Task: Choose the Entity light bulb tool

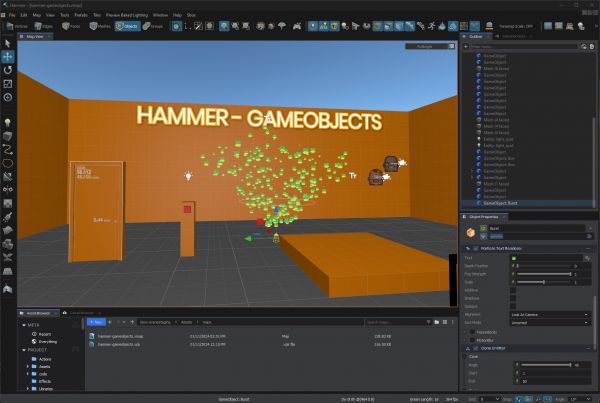Action: coord(8,122)
